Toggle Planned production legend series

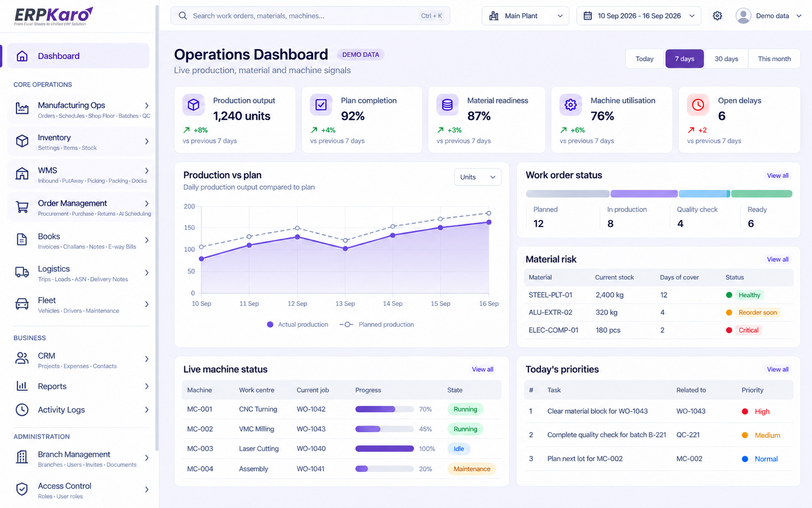377,325
